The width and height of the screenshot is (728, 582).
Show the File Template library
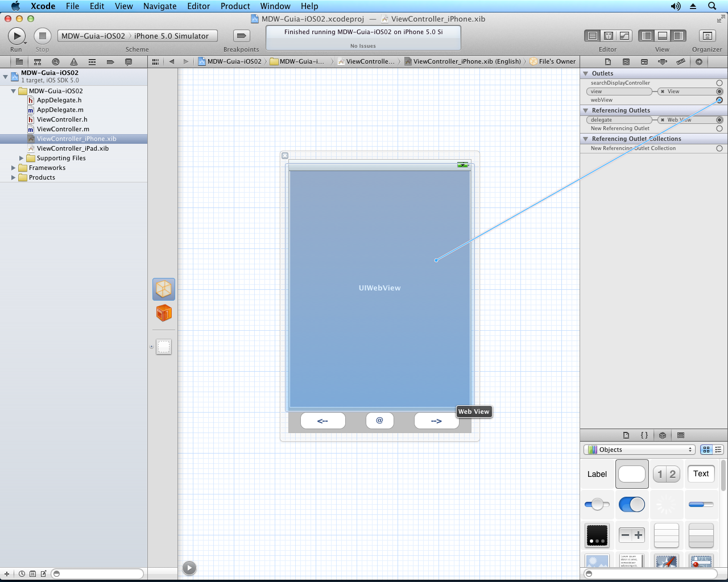point(626,435)
